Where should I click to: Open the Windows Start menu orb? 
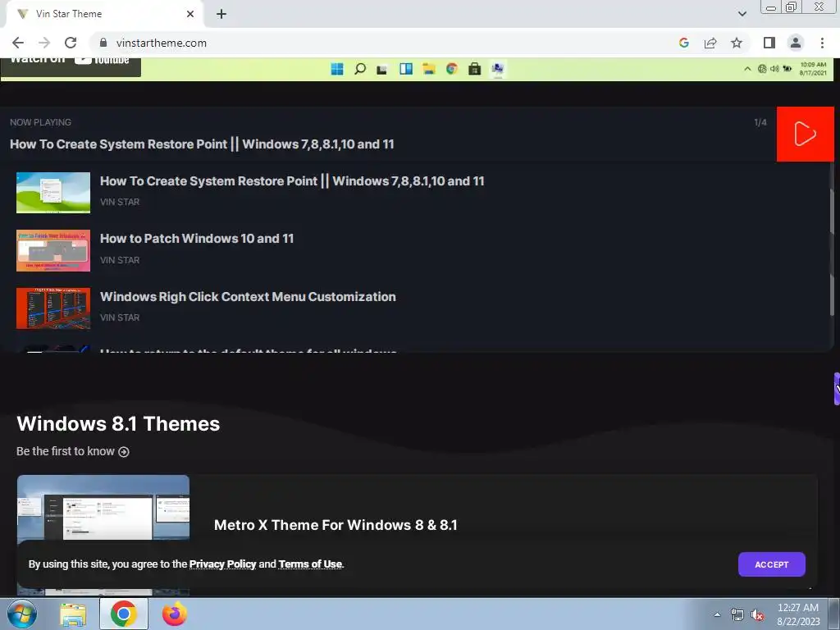coord(22,614)
